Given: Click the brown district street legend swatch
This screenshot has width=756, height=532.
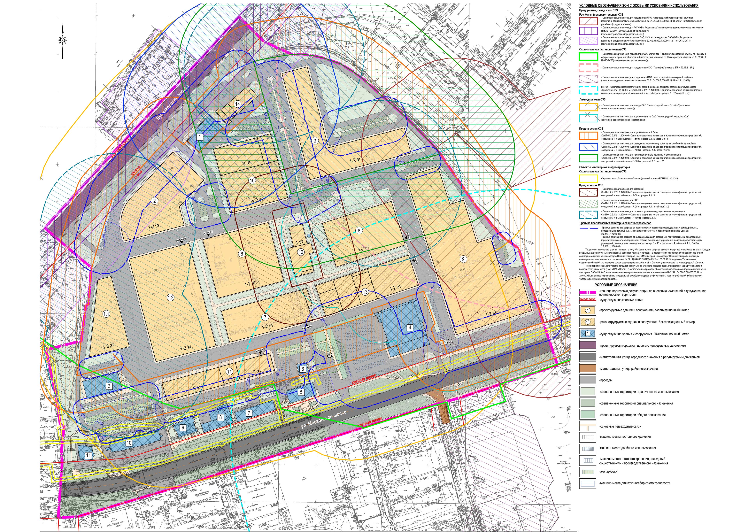Looking at the screenshot, I should [588, 368].
